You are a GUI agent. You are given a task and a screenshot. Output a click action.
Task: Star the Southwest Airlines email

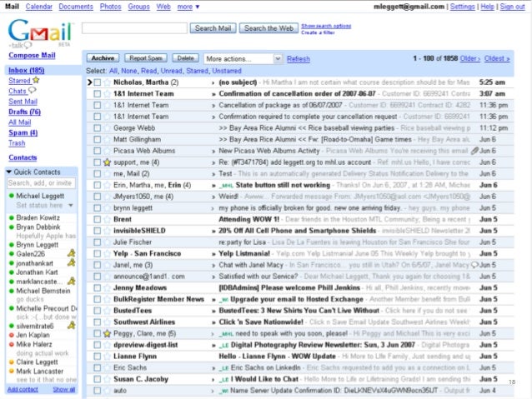tap(108, 322)
